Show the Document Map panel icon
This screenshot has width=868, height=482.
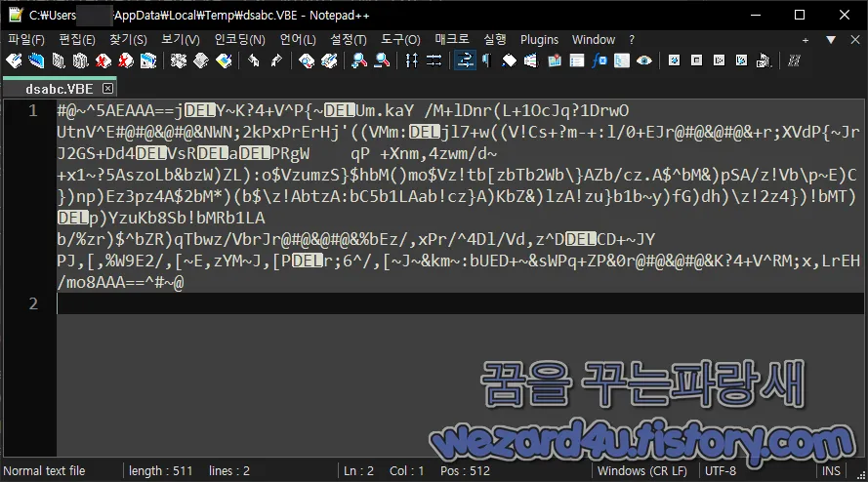click(555, 60)
